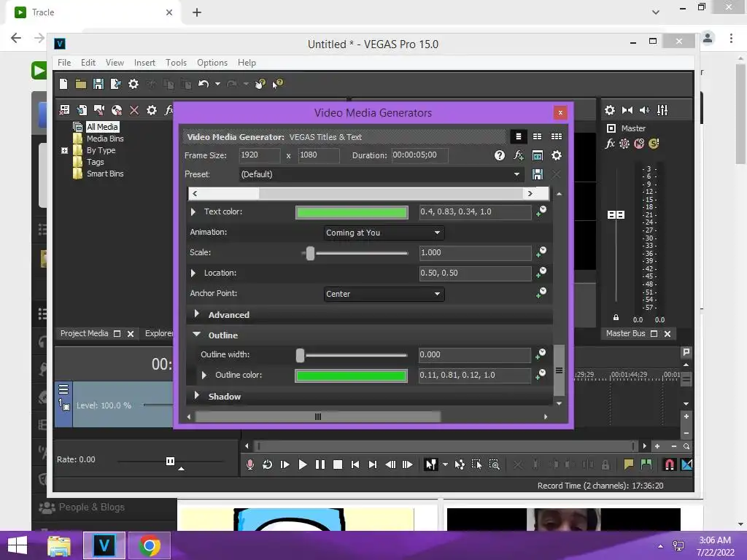Image resolution: width=747 pixels, height=560 pixels.
Task: Open the Undo history dropdown arrow
Action: (x=217, y=84)
